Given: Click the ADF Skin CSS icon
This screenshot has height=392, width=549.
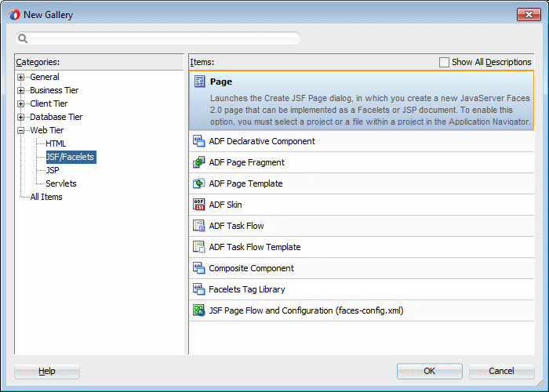Looking at the screenshot, I should 199,205.
